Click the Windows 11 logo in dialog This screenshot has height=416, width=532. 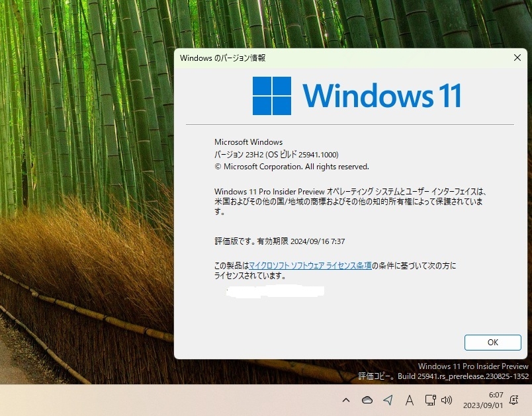pyautogui.click(x=357, y=96)
